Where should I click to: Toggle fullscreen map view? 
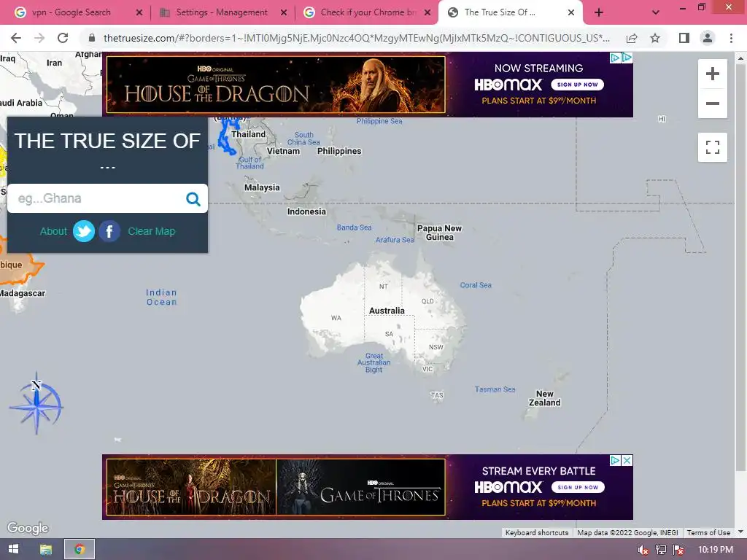pos(712,147)
